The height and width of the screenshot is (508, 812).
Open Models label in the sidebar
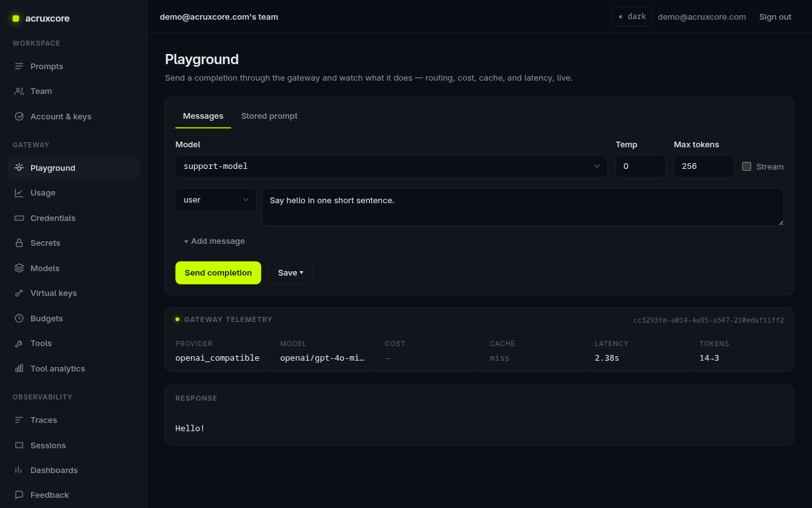[x=45, y=268]
